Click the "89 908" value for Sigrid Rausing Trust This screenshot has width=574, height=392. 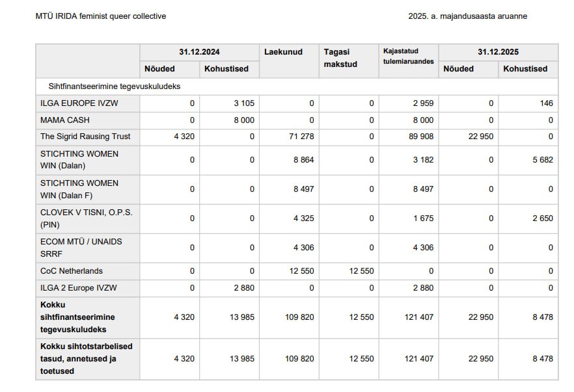(x=421, y=137)
